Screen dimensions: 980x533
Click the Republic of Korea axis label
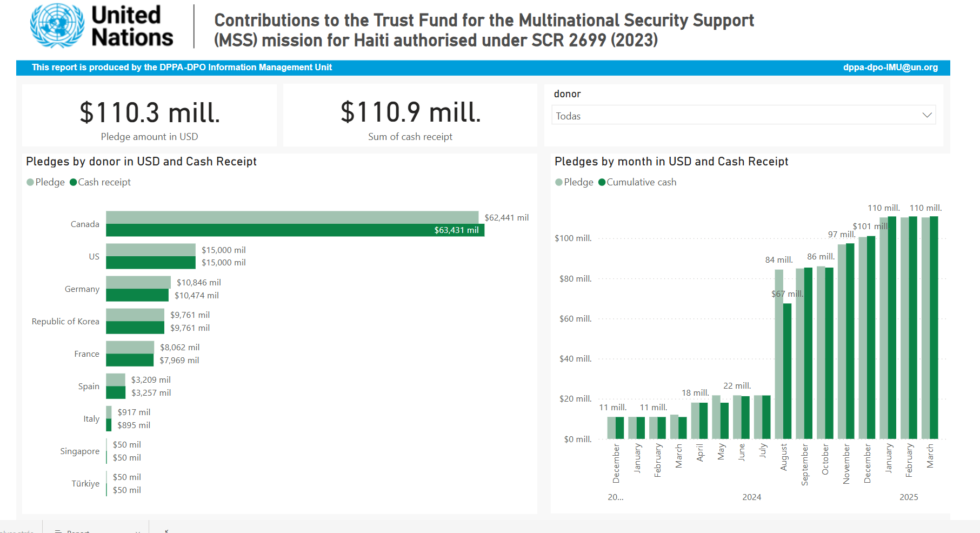tap(65, 322)
